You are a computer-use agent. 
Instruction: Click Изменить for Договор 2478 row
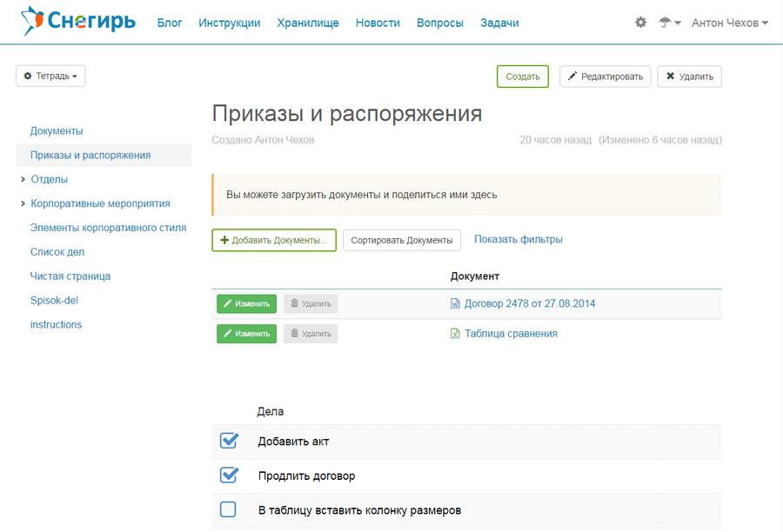tap(247, 303)
